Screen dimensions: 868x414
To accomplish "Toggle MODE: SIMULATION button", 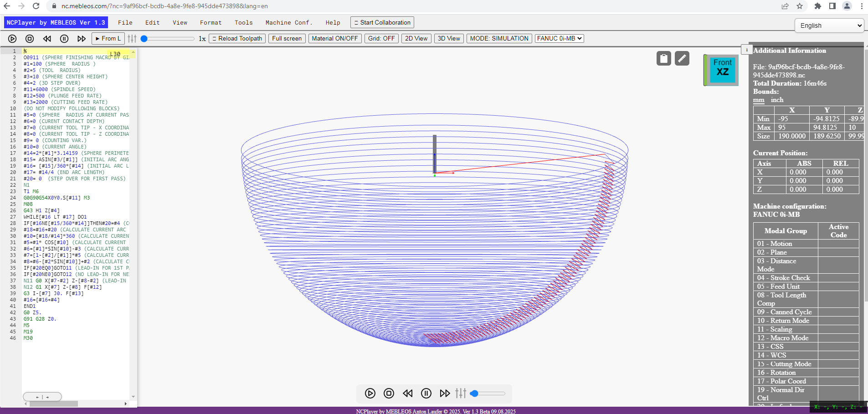I will 499,38.
